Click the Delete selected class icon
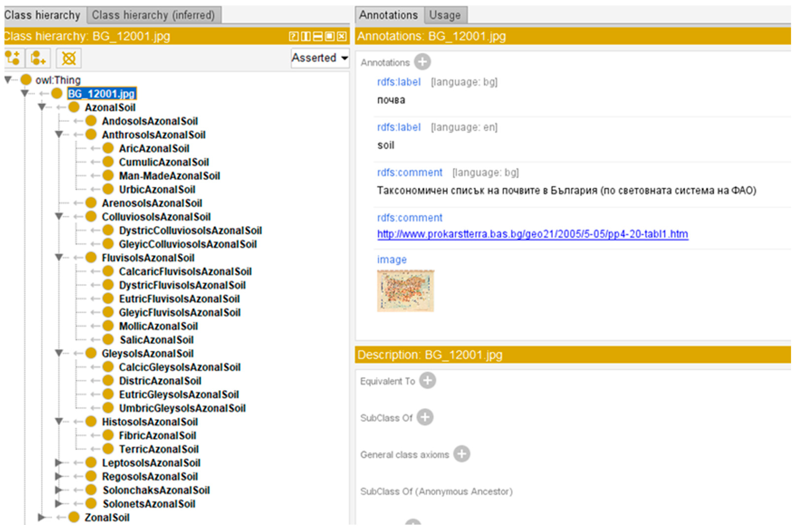 (x=69, y=58)
